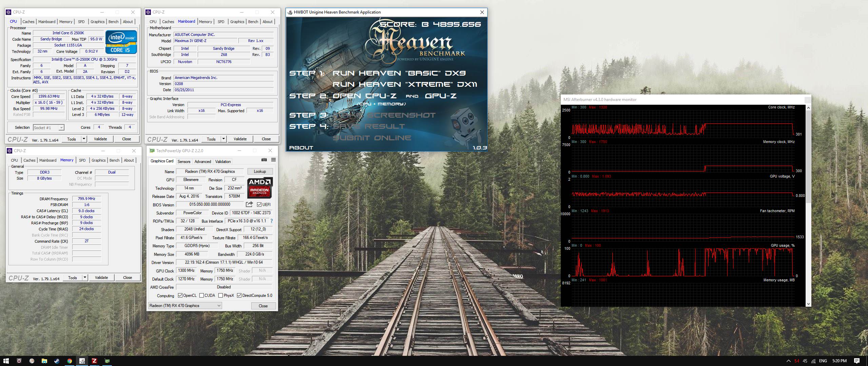868x366 pixels.
Task: Open Google Chrome from the taskbar
Action: coord(69,361)
